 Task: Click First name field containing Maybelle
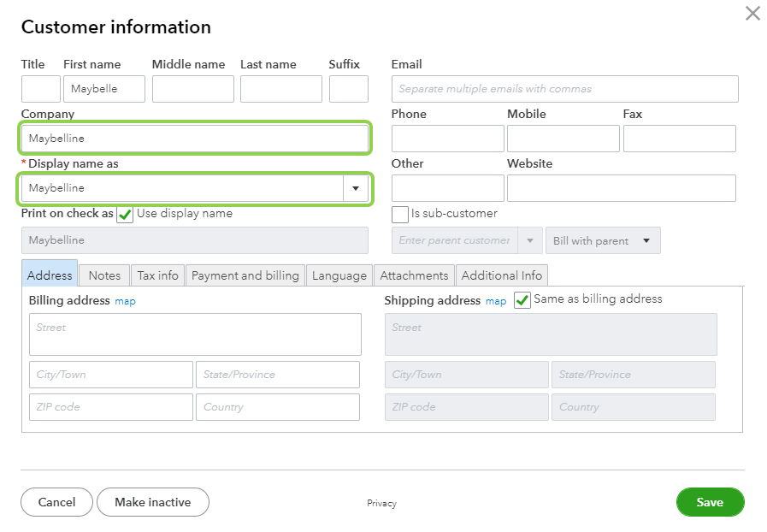pos(104,89)
